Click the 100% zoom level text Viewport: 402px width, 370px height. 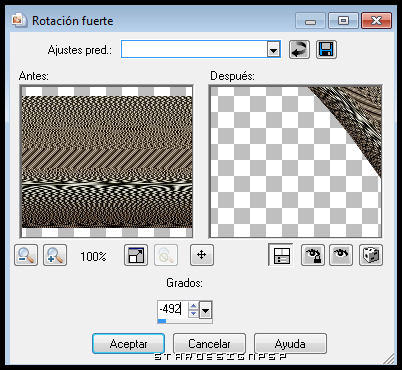pyautogui.click(x=93, y=256)
